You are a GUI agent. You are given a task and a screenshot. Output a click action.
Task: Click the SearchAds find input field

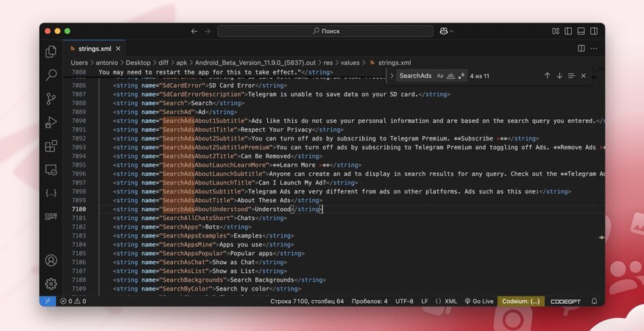(x=416, y=76)
